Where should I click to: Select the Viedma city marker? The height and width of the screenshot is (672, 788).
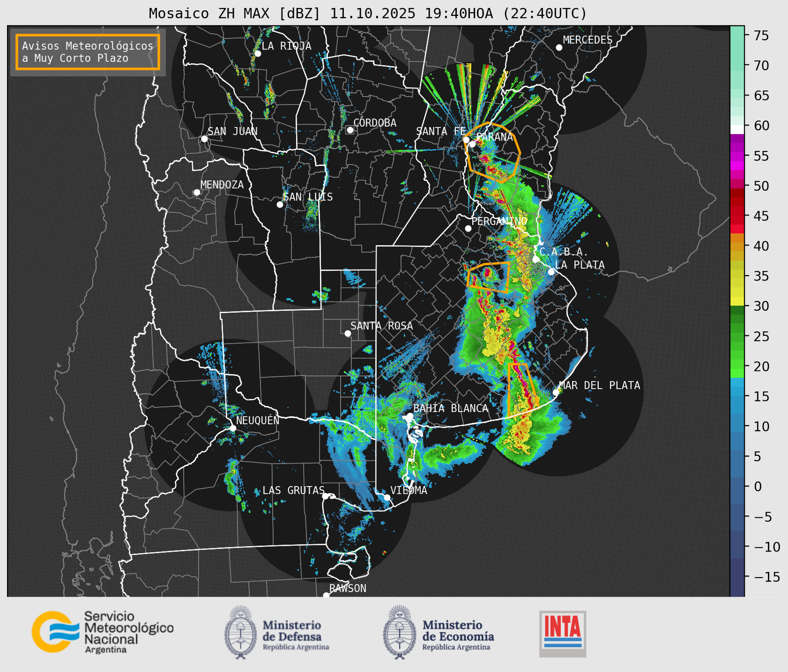387,497
